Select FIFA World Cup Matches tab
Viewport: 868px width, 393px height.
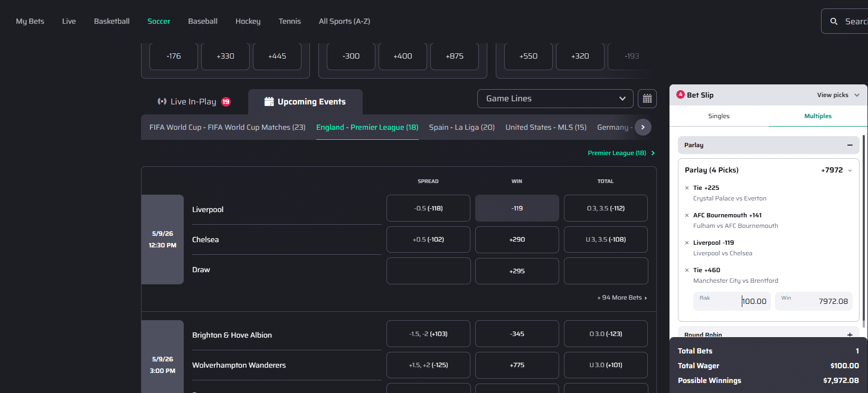click(x=228, y=127)
